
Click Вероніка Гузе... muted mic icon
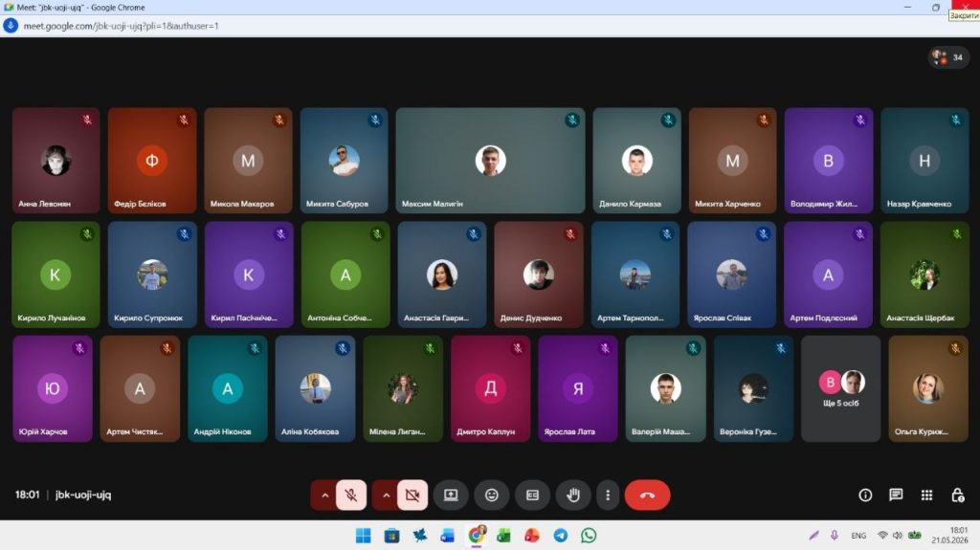point(781,348)
